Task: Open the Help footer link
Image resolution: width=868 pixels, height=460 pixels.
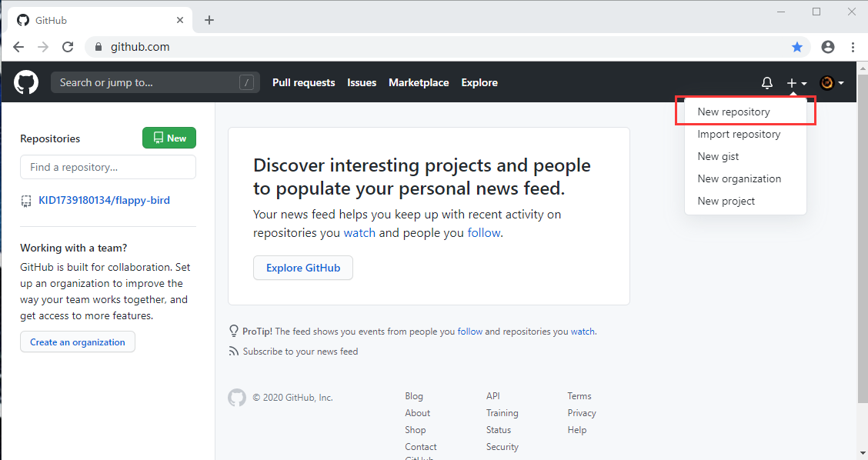Action: point(577,430)
